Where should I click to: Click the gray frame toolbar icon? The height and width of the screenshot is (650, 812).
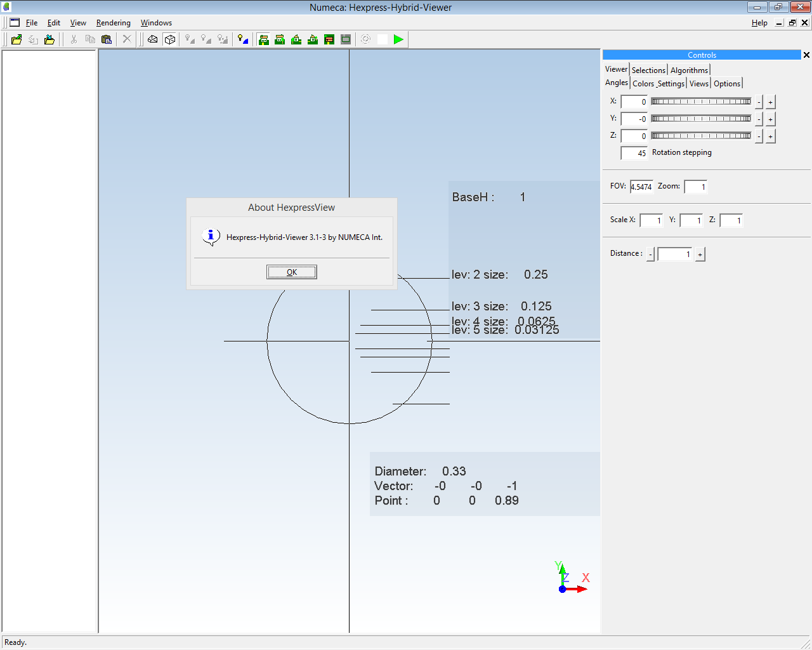(346, 39)
